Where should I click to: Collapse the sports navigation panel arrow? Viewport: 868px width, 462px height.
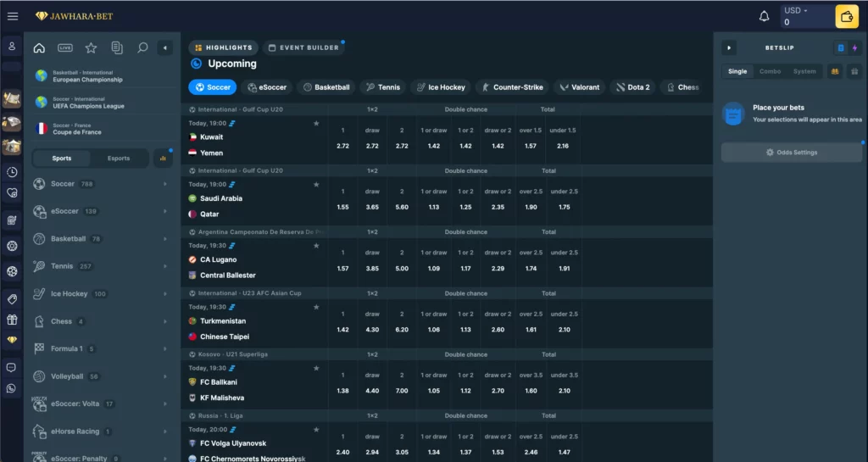165,47
